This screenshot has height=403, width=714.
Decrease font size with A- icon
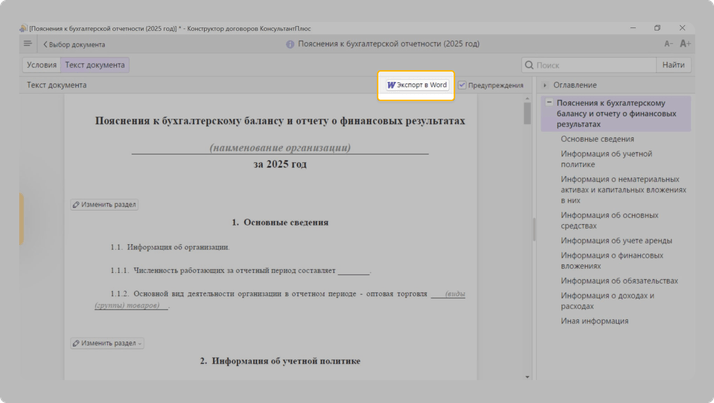point(668,44)
